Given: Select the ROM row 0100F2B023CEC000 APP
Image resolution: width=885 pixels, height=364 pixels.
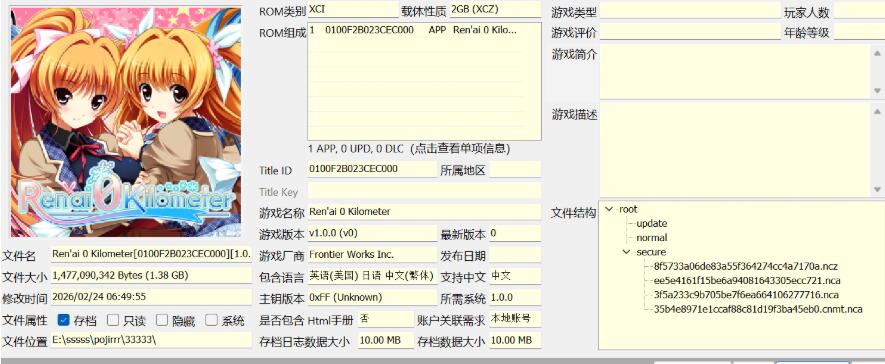Looking at the screenshot, I should [415, 30].
